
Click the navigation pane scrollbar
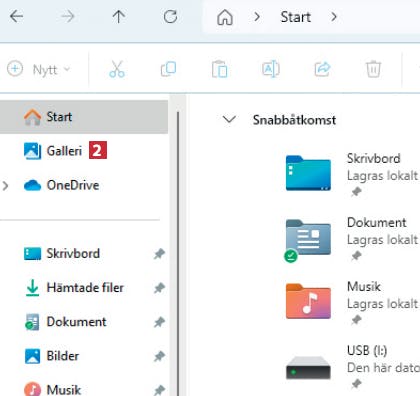tap(178, 253)
